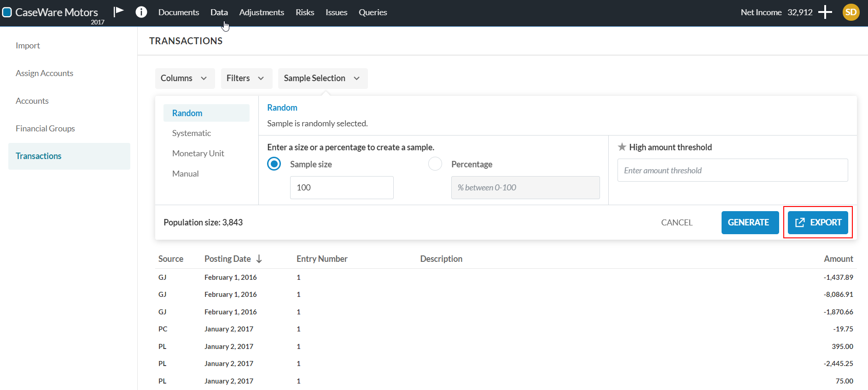Click the Posting Date sort arrow
Screen dimensions: 868x390
[x=259, y=259]
